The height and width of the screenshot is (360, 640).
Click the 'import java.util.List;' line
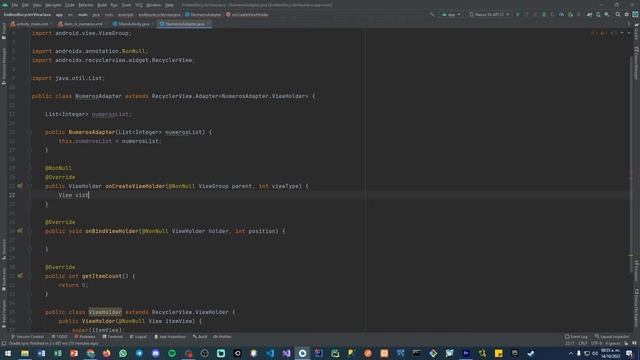(68, 78)
